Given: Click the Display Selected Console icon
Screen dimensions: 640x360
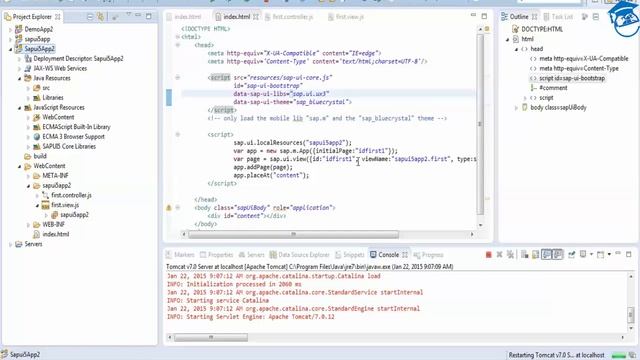Looking at the screenshot, I should point(583,254).
